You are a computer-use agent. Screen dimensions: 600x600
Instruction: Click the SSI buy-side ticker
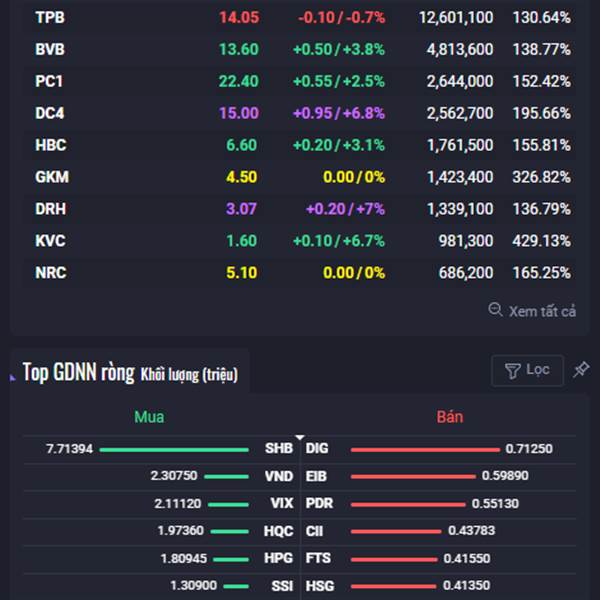coord(282,586)
